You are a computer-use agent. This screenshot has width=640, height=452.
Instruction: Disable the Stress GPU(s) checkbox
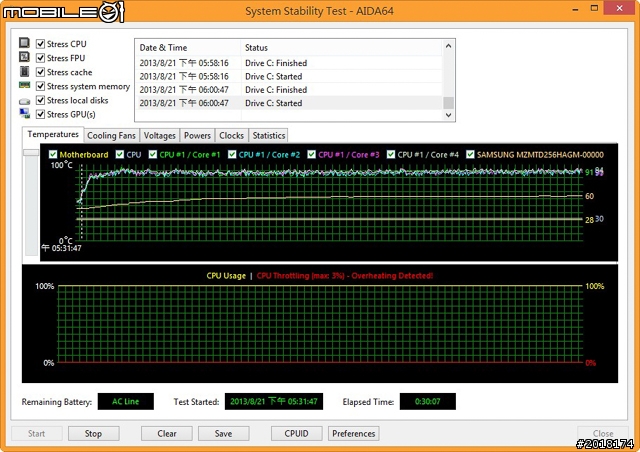tap(40, 114)
